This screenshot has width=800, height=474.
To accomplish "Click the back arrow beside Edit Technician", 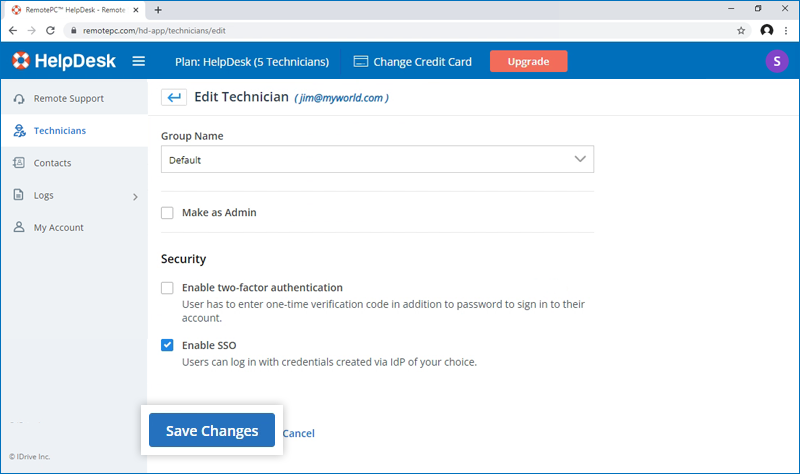I will click(174, 97).
